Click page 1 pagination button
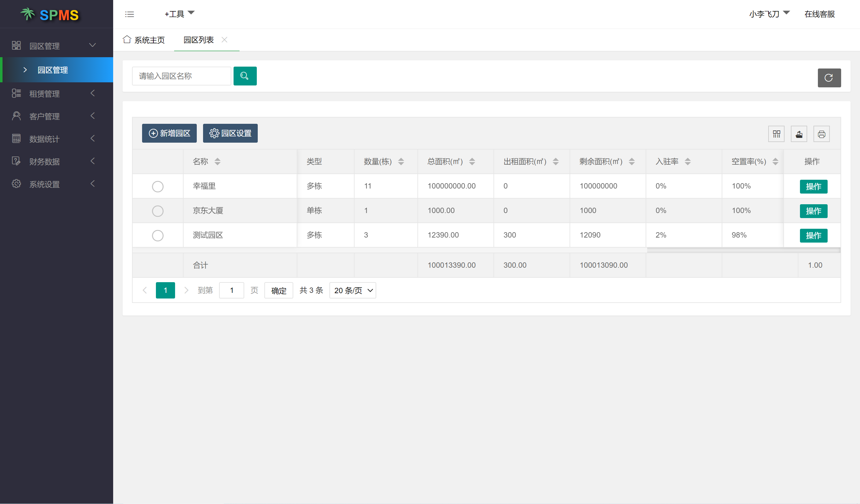This screenshot has height=504, width=860. (165, 290)
